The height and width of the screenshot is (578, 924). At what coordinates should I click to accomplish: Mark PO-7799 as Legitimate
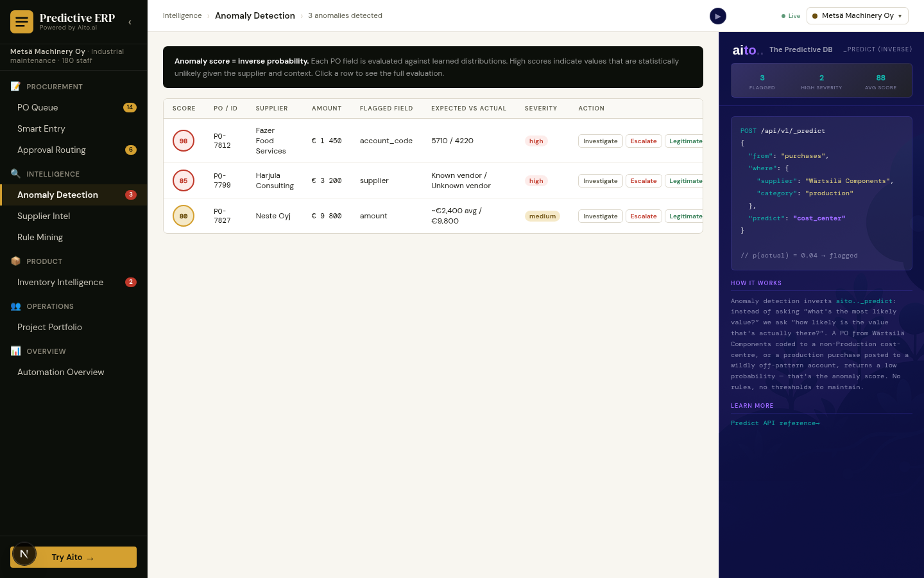tap(684, 180)
